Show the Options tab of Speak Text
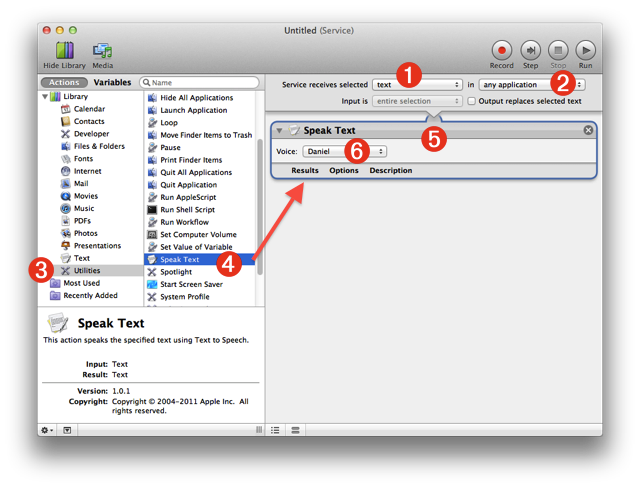 [344, 171]
